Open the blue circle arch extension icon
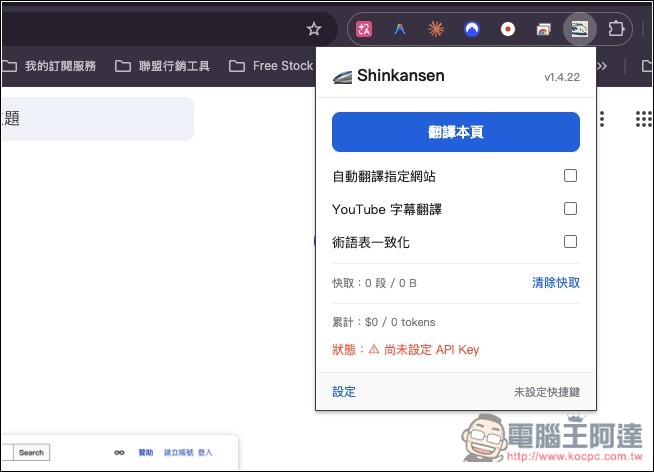Screen dimensions: 654x472 tap(472, 29)
